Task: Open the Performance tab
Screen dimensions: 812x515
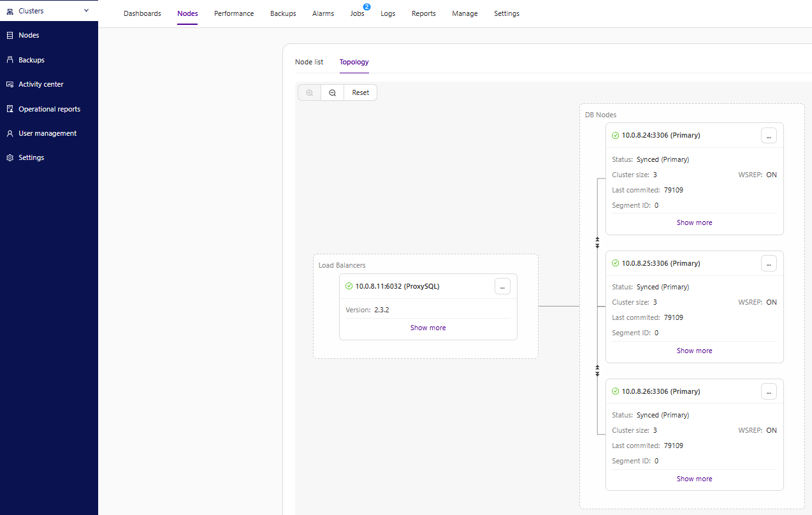Action: [234, 13]
